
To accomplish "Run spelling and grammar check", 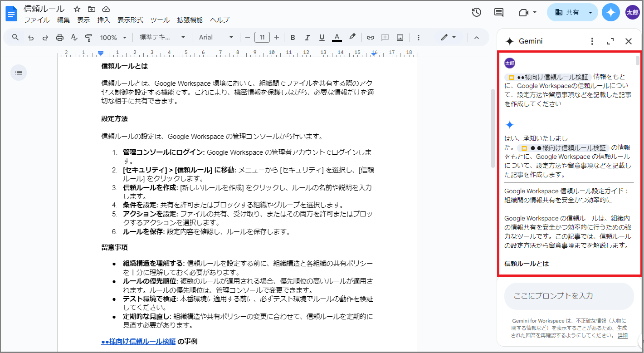I will 74,37.
